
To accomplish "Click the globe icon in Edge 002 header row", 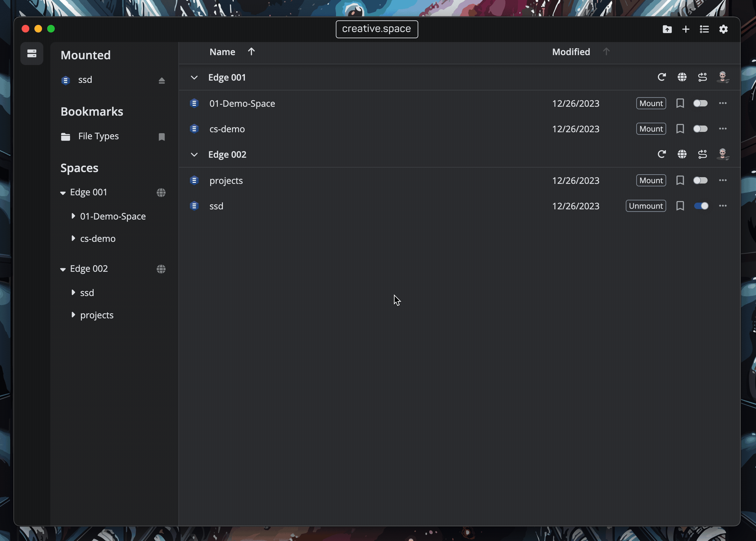I will 682,154.
